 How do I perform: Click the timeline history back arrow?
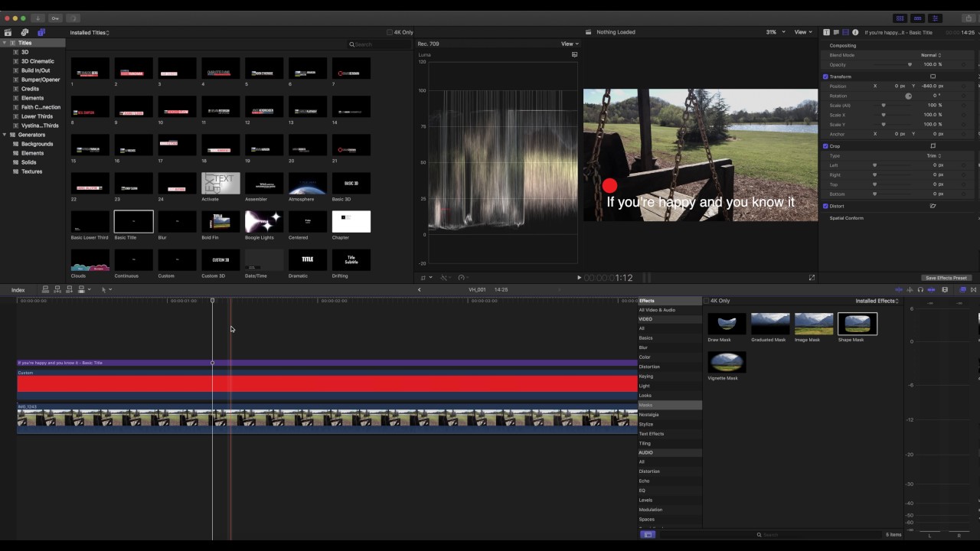click(x=419, y=289)
